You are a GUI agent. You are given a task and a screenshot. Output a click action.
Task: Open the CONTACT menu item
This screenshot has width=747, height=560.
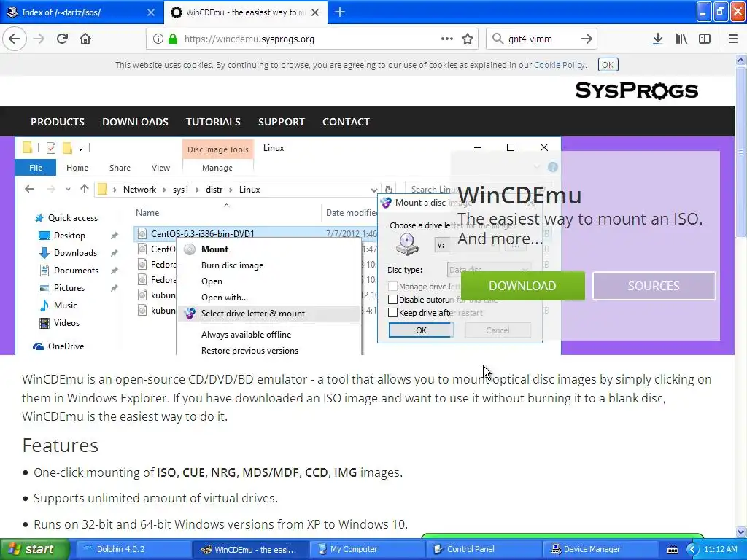pyautogui.click(x=346, y=122)
